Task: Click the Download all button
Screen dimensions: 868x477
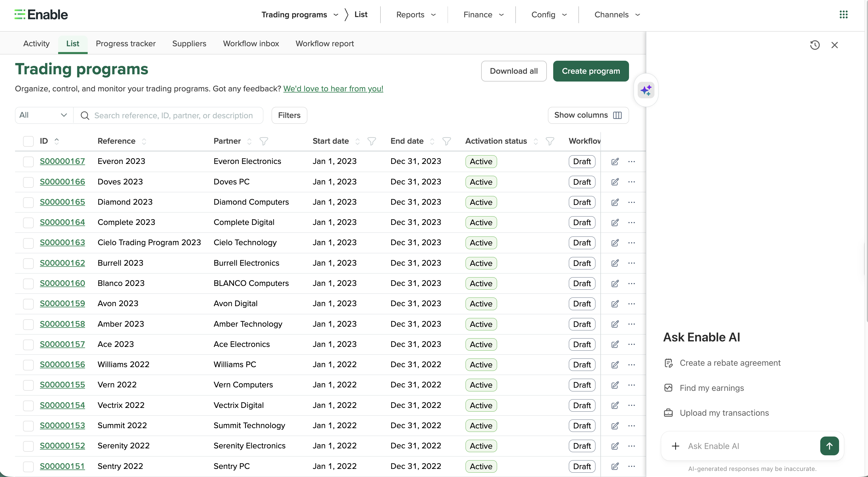Action: pos(514,71)
